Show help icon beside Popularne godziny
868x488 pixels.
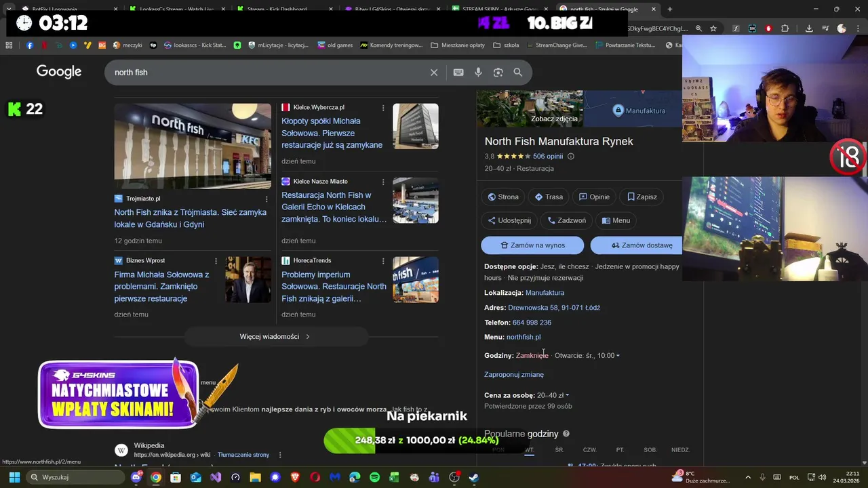pyautogui.click(x=566, y=434)
